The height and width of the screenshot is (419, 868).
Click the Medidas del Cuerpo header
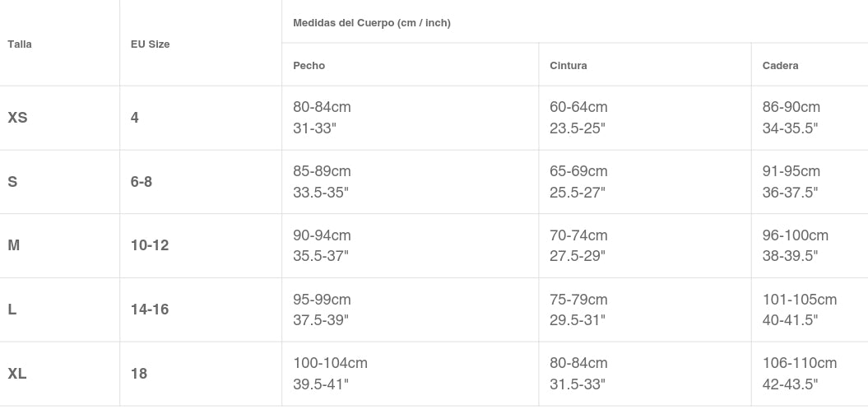[372, 23]
